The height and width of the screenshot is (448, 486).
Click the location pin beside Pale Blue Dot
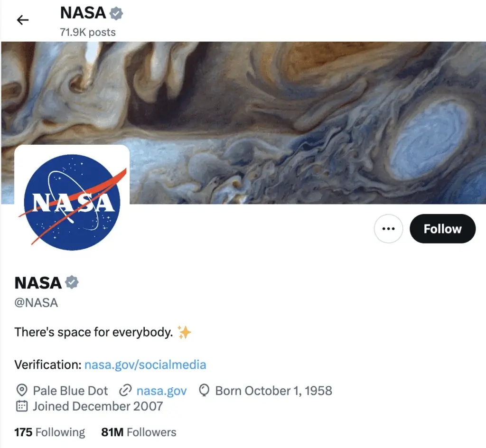point(21,390)
